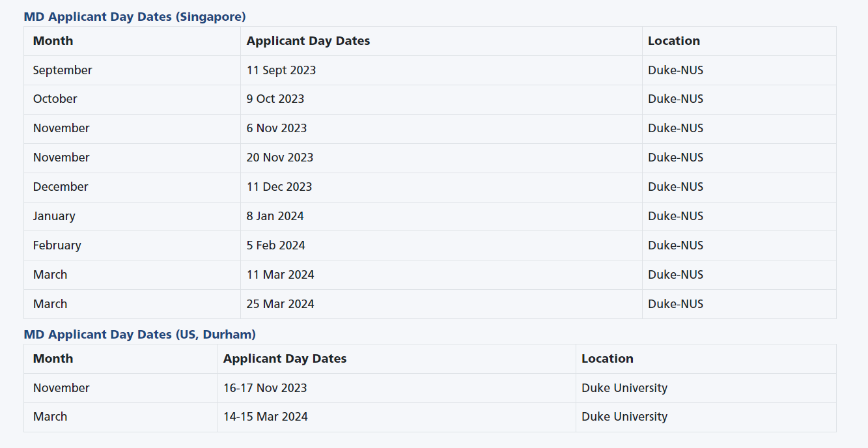Click 'Duke-NUS' in the 11 Mar 2024 row

click(676, 275)
